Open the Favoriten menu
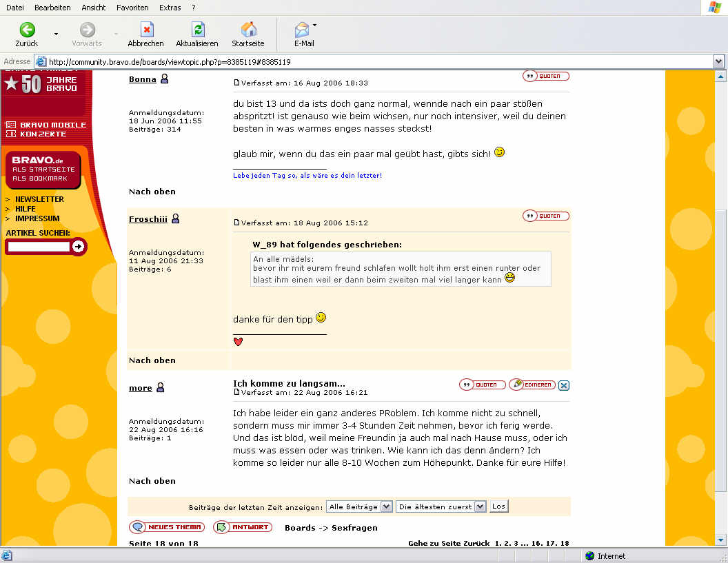 coord(132,8)
